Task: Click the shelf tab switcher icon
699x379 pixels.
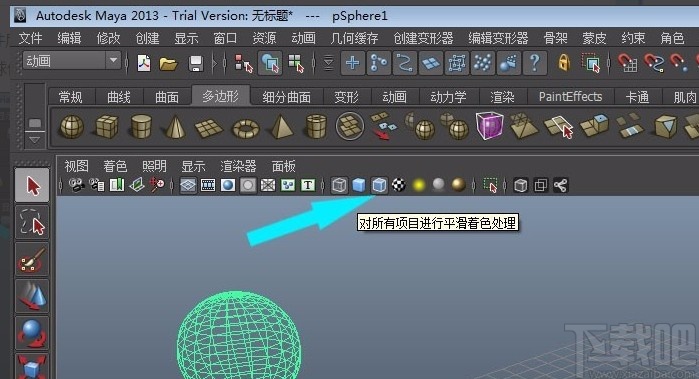Action: (35, 123)
